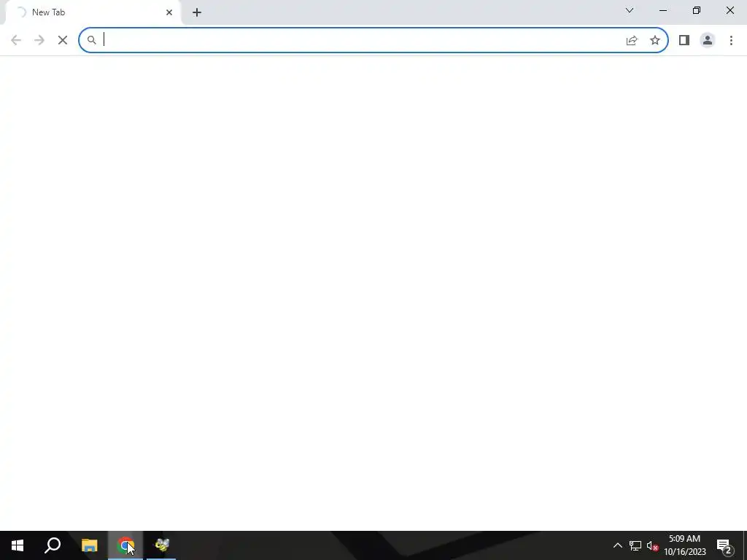Screen dimensions: 747x560
Task: Open the tab search dropdown
Action: click(x=630, y=10)
